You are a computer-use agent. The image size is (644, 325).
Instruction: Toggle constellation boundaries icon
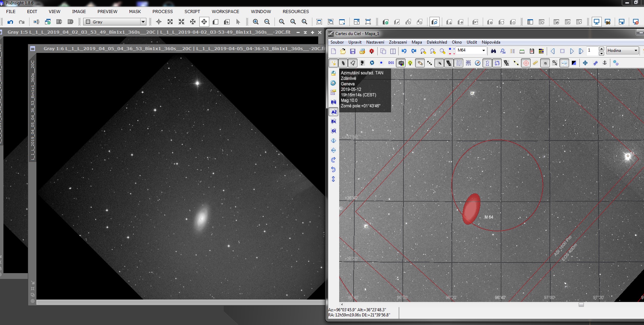[497, 63]
